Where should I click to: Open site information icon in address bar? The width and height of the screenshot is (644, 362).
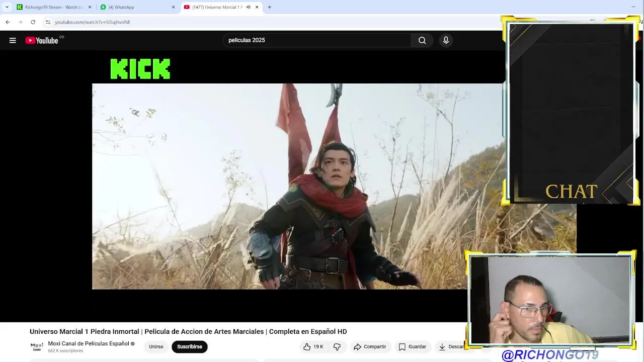(48, 22)
